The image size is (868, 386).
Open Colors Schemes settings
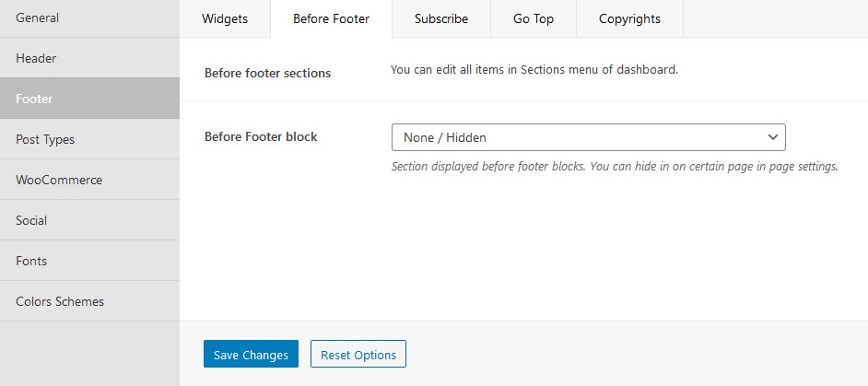pyautogui.click(x=89, y=300)
